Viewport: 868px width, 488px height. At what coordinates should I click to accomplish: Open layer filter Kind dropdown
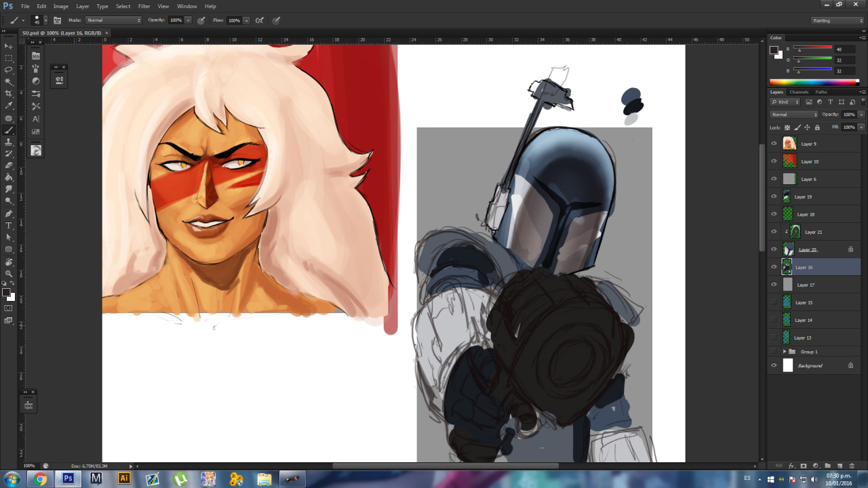click(785, 102)
